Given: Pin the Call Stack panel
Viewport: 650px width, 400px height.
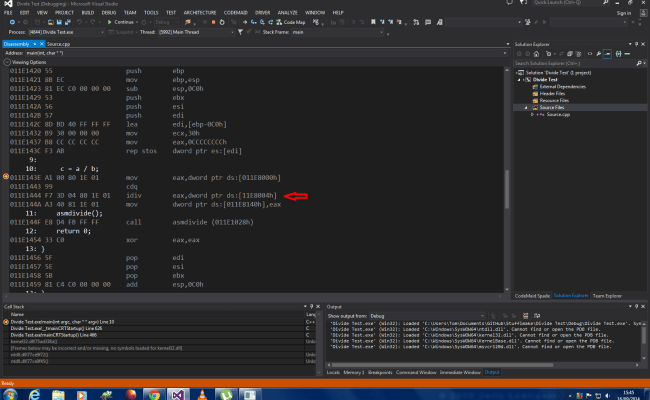Looking at the screenshot, I should pos(312,306).
